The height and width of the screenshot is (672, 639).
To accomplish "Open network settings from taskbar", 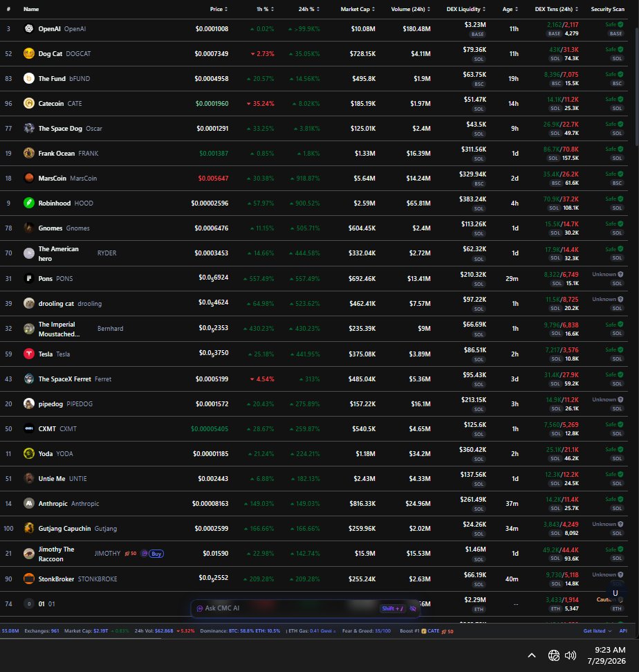I will click(x=554, y=655).
